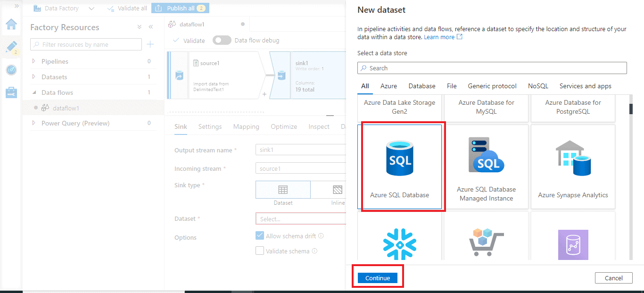Filter data stores by Database tab

tap(422, 86)
